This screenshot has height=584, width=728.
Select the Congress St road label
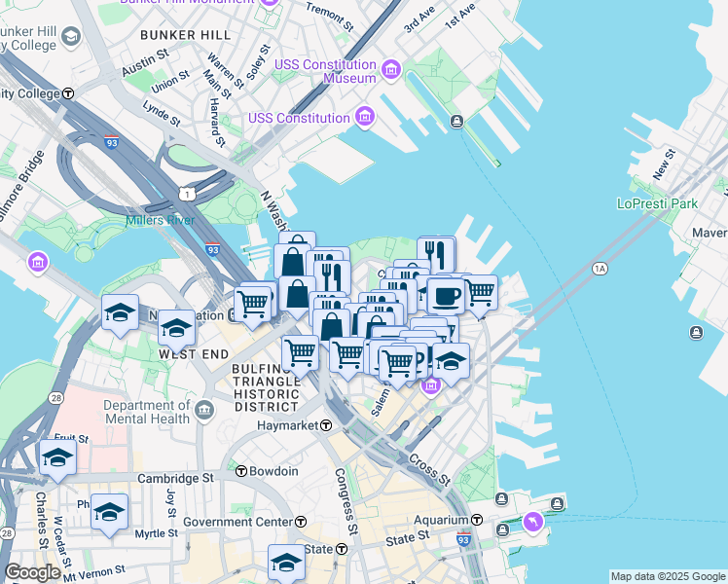(346, 501)
